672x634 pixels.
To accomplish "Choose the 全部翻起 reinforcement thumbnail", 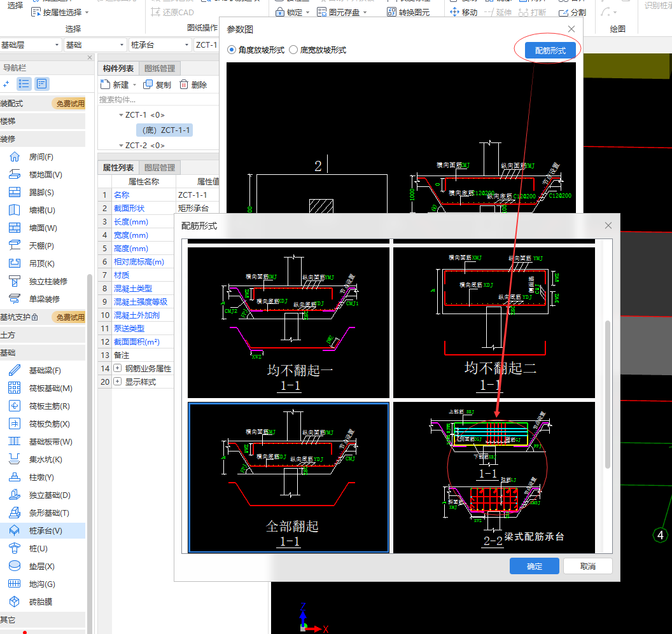I will click(x=288, y=477).
